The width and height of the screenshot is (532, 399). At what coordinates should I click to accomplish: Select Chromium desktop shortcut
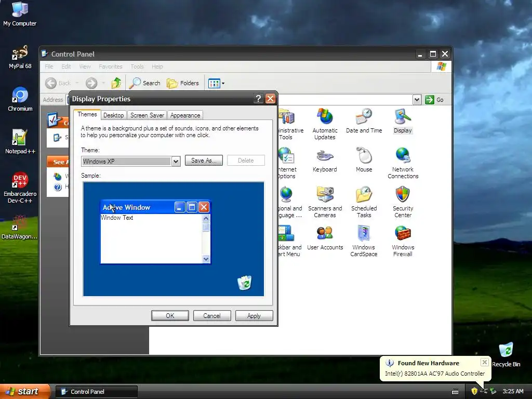(20, 99)
